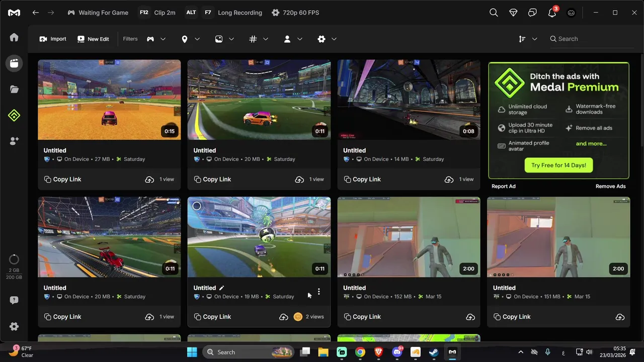Edit title pencil on the 19 MB clip
Screen dimensions: 644x362
pyautogui.click(x=222, y=288)
